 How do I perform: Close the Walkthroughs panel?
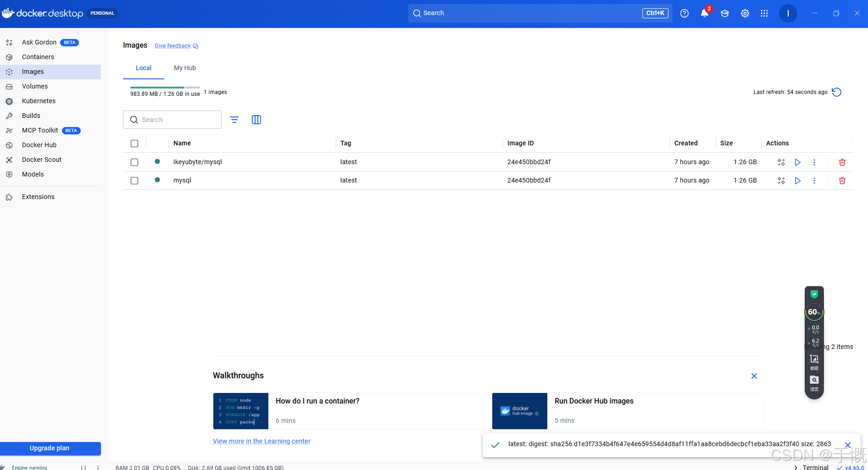click(754, 376)
